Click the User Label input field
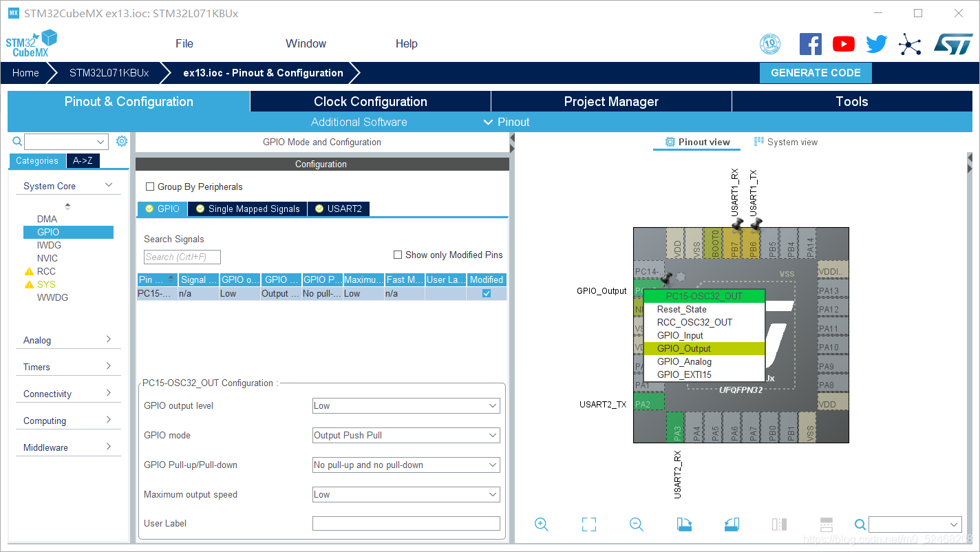The width and height of the screenshot is (980, 552). (x=406, y=523)
